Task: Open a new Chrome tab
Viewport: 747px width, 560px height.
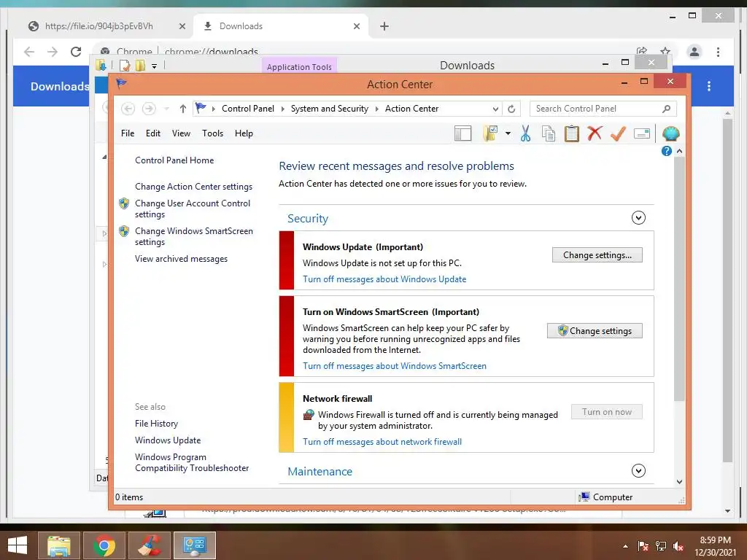Action: pyautogui.click(x=384, y=26)
